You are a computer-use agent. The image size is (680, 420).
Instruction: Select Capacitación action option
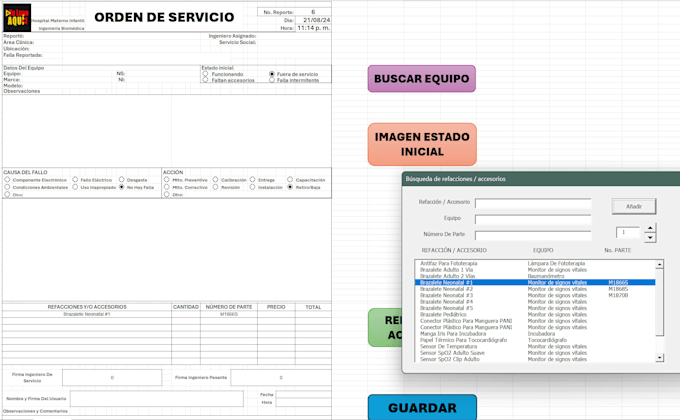tap(290, 180)
